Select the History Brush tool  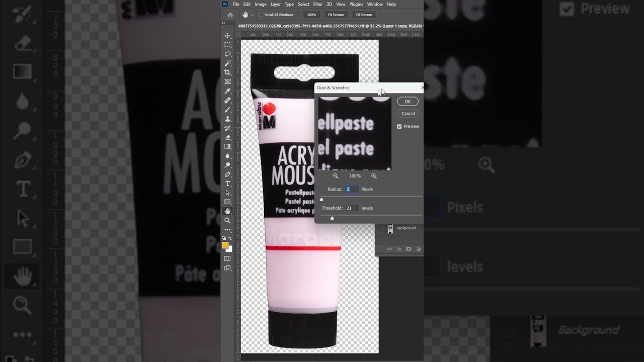227,128
